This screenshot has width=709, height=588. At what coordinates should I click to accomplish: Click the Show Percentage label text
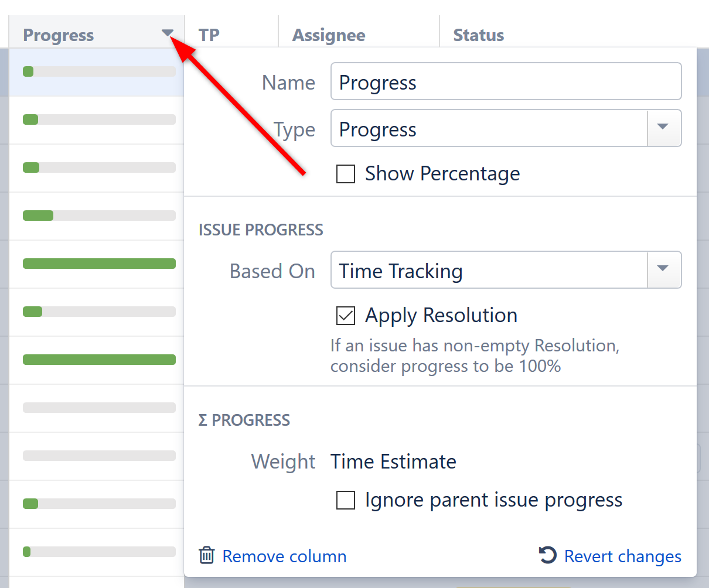tap(442, 174)
